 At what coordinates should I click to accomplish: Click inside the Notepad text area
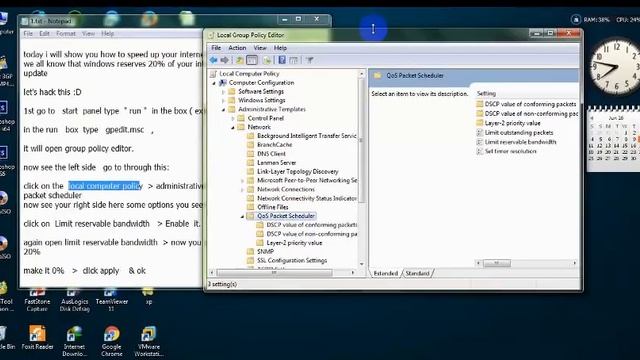pos(112,163)
